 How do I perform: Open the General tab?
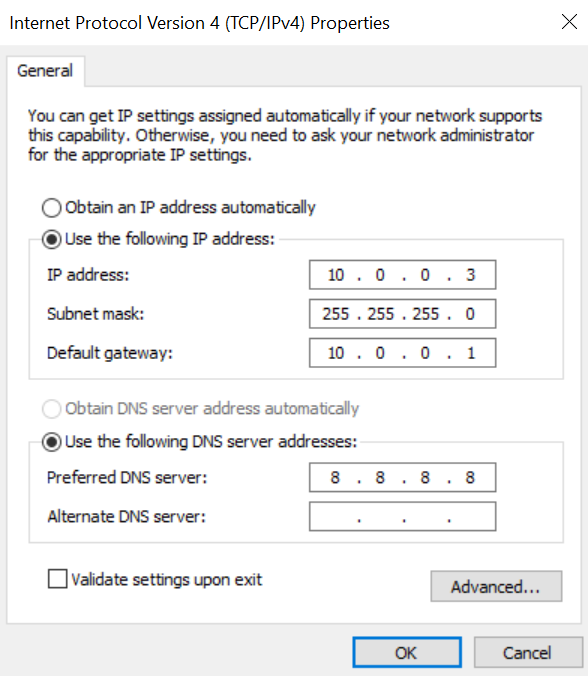tap(45, 71)
